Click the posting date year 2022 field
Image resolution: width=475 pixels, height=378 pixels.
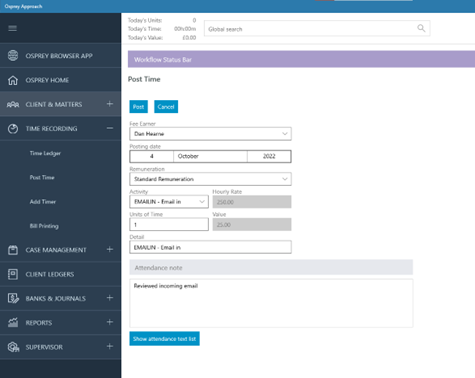point(269,156)
